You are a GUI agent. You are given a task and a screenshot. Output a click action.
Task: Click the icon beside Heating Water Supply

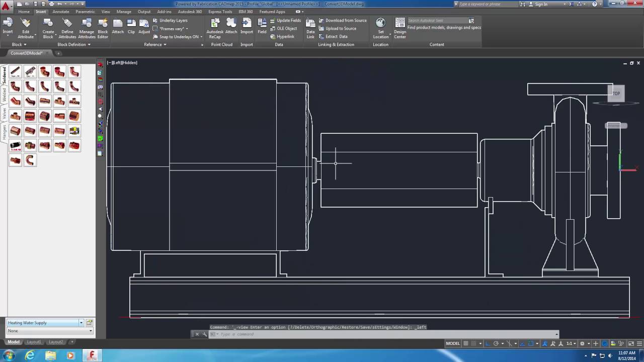pos(90,322)
